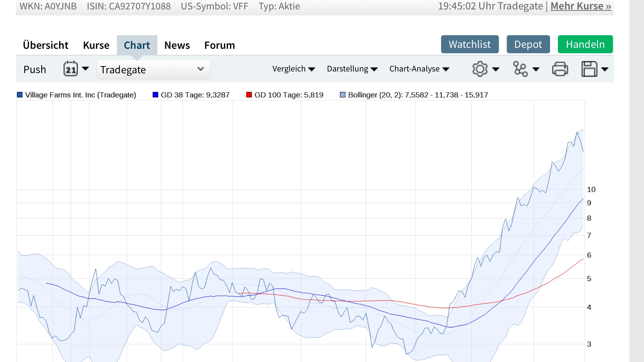Print the chart via printer icon
The image size is (644, 362).
point(561,69)
